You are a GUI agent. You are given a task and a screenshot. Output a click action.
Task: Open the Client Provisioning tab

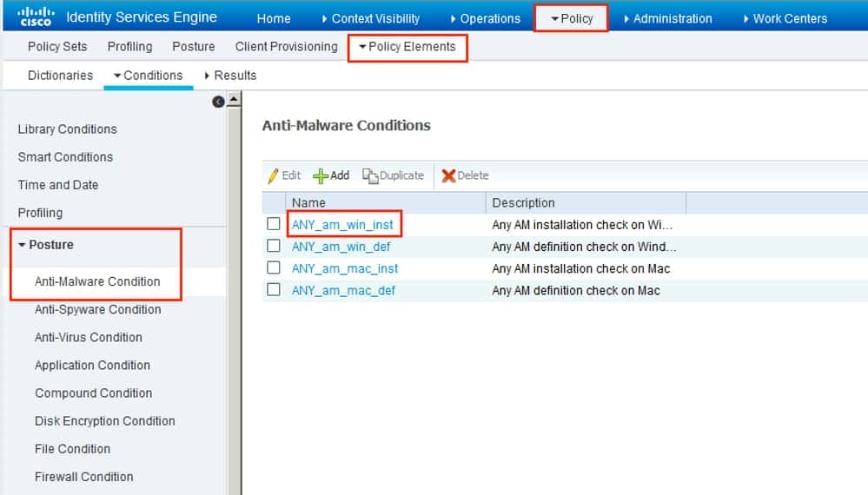(286, 47)
